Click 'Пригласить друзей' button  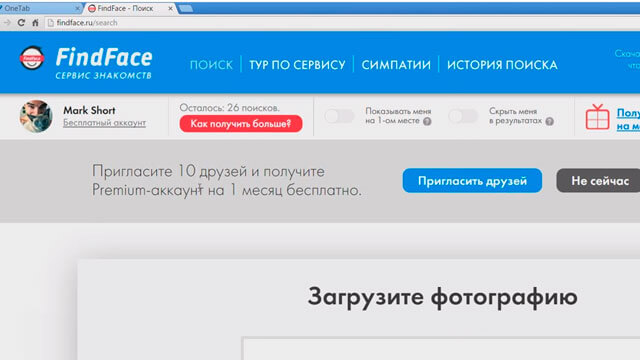coord(472,180)
